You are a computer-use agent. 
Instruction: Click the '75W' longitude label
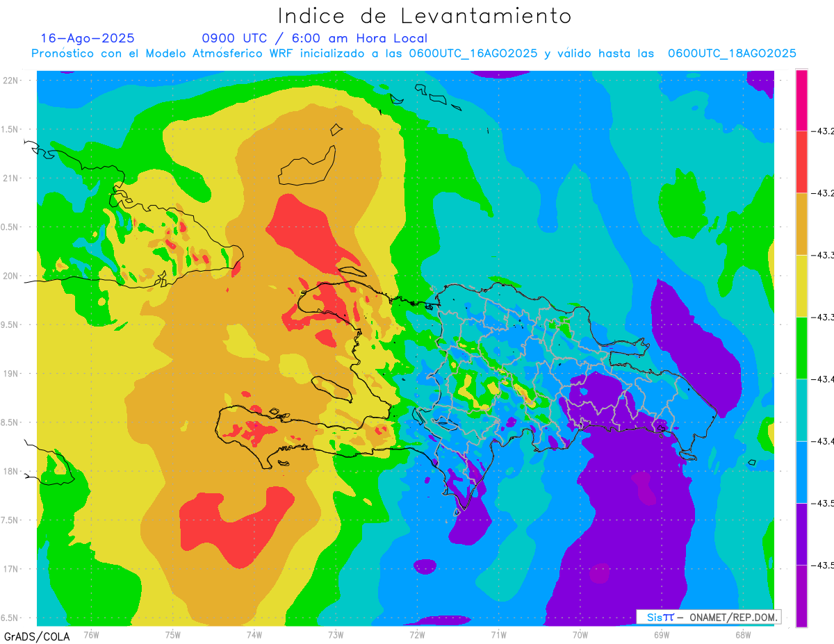click(x=172, y=634)
